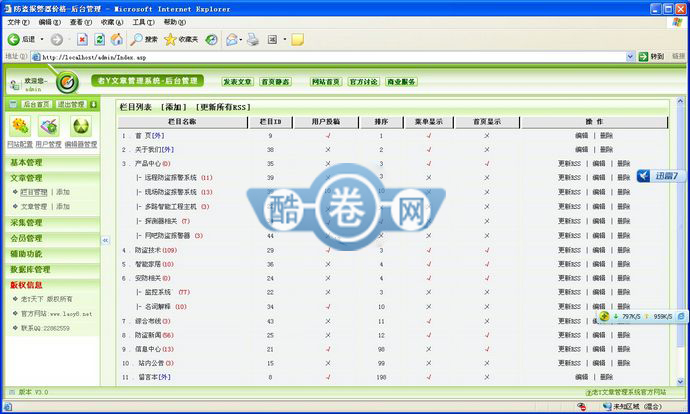690x414 pixels.
Task: Open Favorites (收藏夹) star button
Action: coord(181,40)
